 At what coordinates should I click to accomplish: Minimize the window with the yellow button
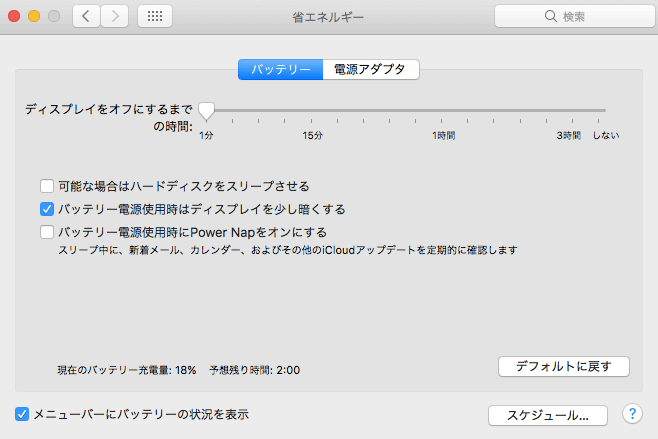pos(34,16)
